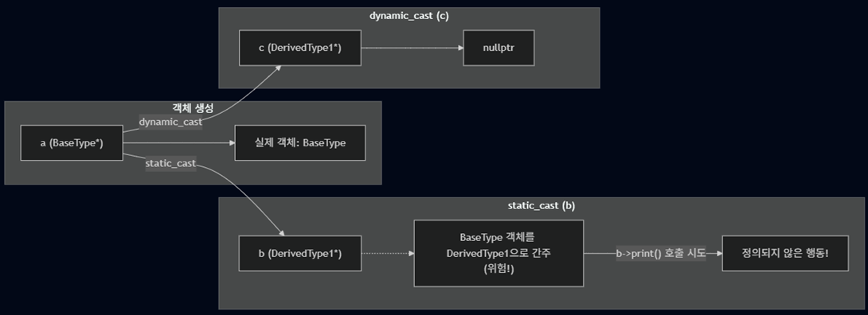Click the 'a (BaseType*)' node

tap(72, 143)
